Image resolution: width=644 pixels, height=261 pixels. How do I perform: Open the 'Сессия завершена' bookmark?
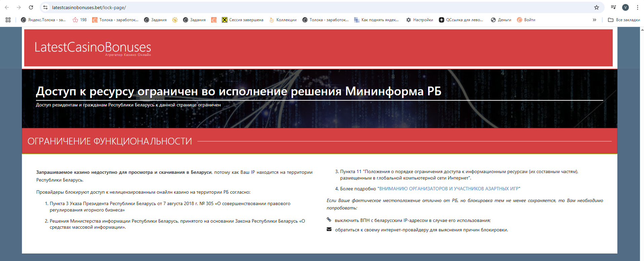point(242,20)
